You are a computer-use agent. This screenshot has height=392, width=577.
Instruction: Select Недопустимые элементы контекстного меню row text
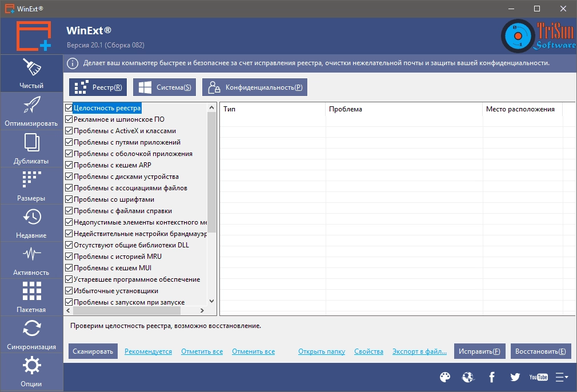click(140, 222)
